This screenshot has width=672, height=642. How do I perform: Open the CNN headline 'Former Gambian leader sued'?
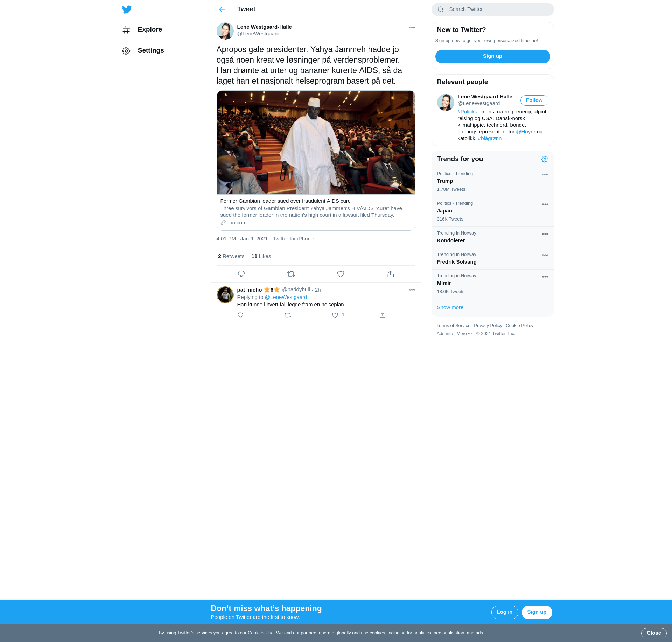tap(285, 201)
